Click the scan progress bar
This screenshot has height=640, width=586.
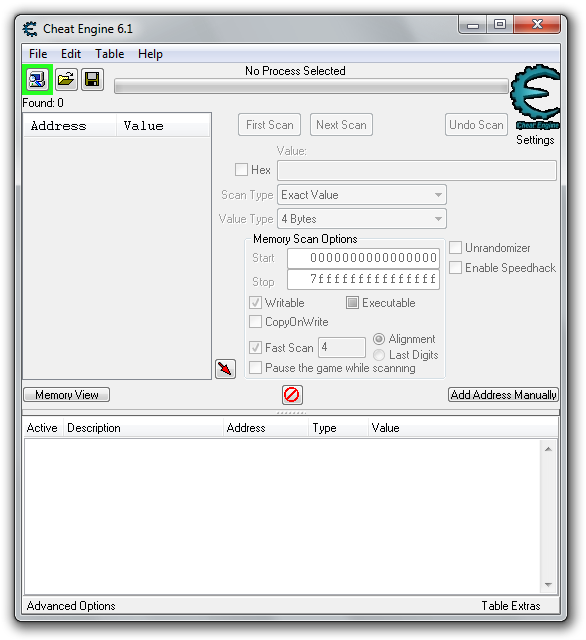click(x=311, y=87)
